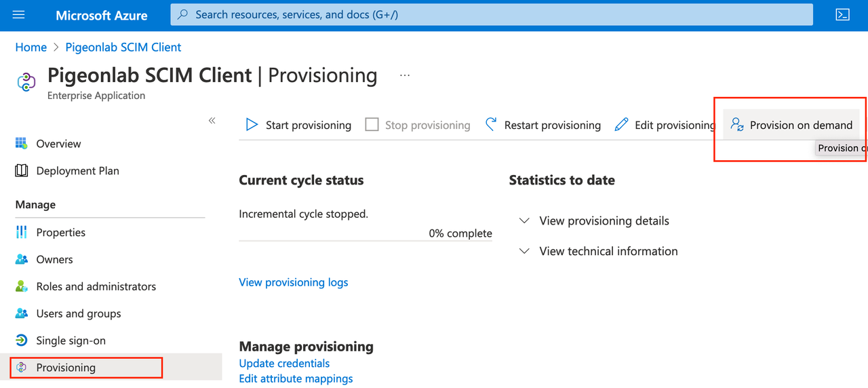Expand View technical information
The height and width of the screenshot is (388, 868).
(598, 251)
